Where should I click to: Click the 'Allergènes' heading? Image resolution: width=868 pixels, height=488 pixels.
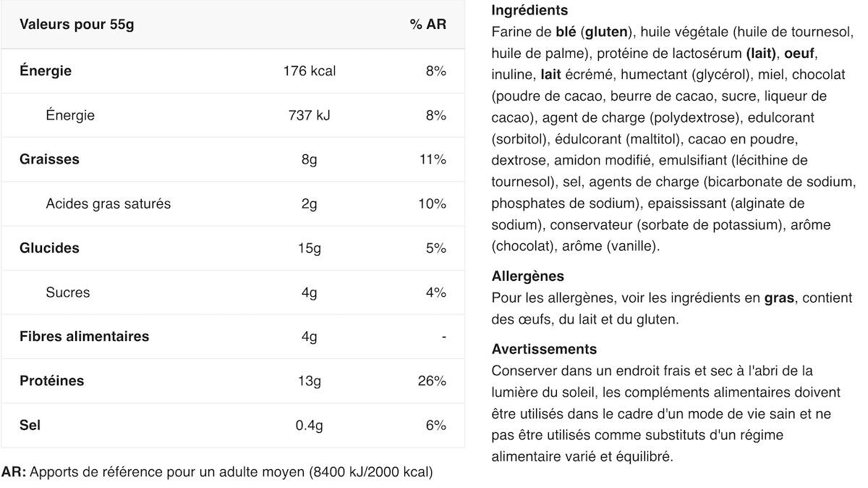527,276
